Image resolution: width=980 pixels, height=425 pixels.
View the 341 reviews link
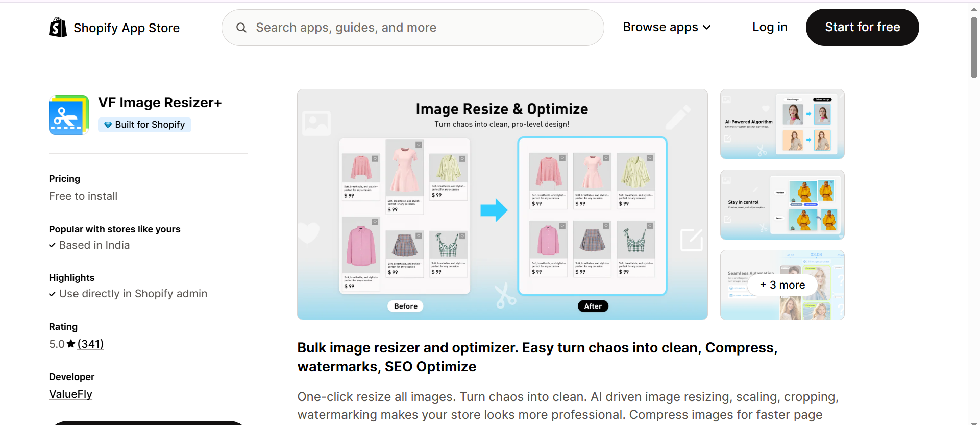[x=90, y=344]
